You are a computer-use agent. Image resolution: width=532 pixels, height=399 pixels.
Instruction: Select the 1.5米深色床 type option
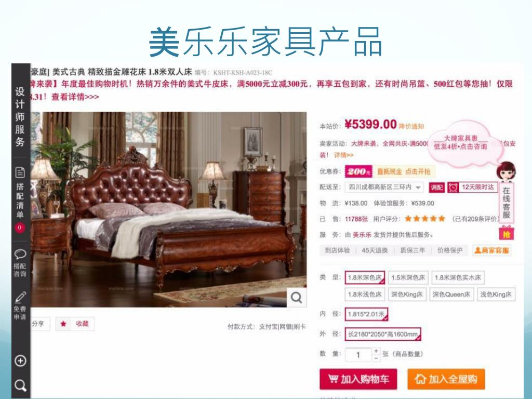(x=408, y=277)
